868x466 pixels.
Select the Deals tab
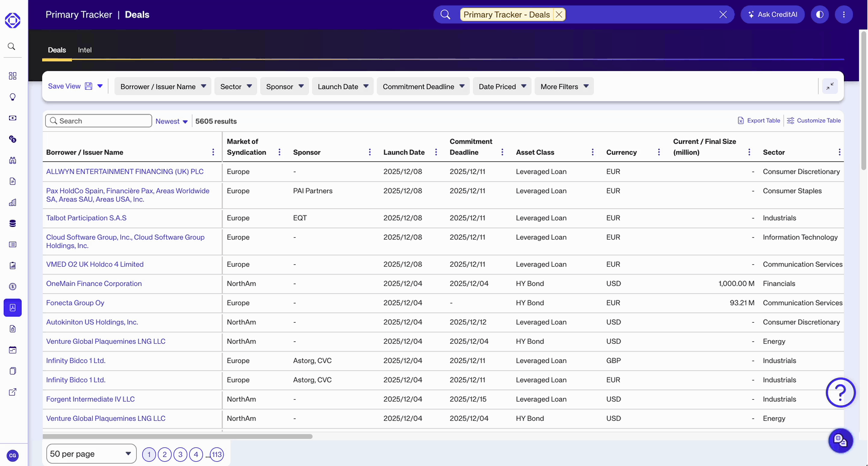[57, 50]
